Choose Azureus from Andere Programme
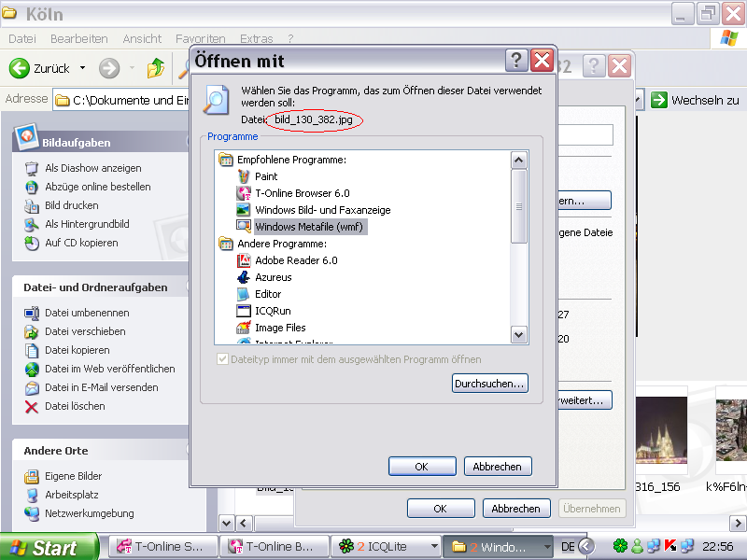747x560 pixels. (273, 277)
